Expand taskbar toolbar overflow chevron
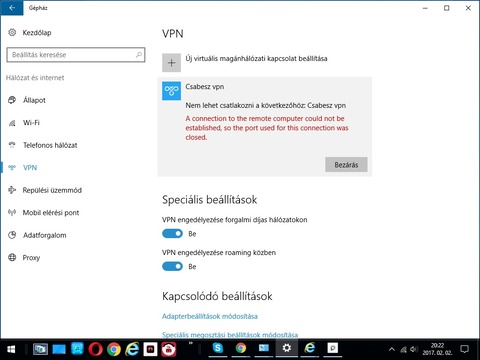The width and height of the screenshot is (480, 360). click(x=191, y=343)
